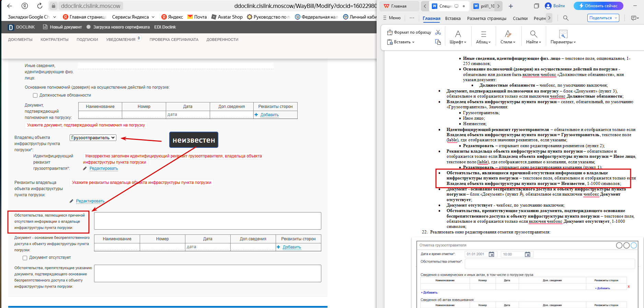Screen dimensions: 644x308
Task: Click the Copy icon in WPS ribbon
Action: point(438,42)
